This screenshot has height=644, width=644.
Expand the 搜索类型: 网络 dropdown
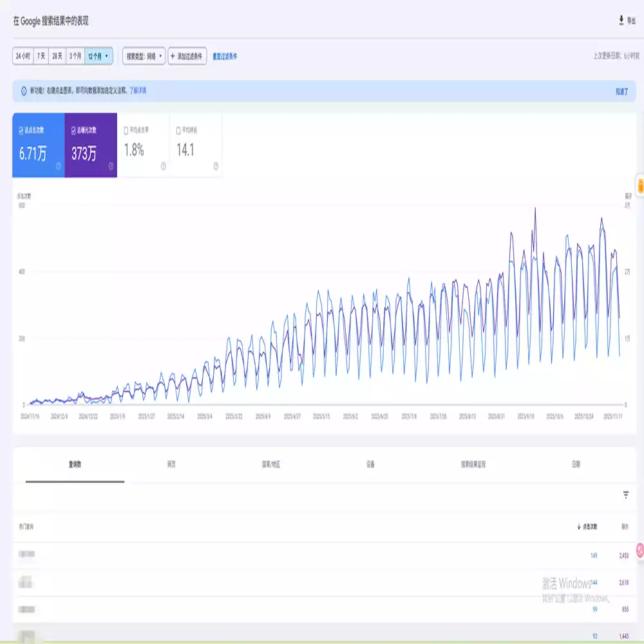[x=144, y=57]
